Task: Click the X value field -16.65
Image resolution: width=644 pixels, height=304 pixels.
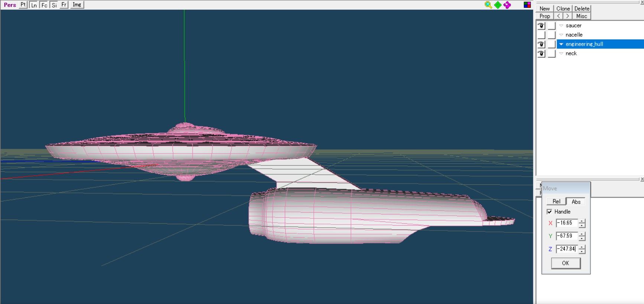Action: point(567,223)
